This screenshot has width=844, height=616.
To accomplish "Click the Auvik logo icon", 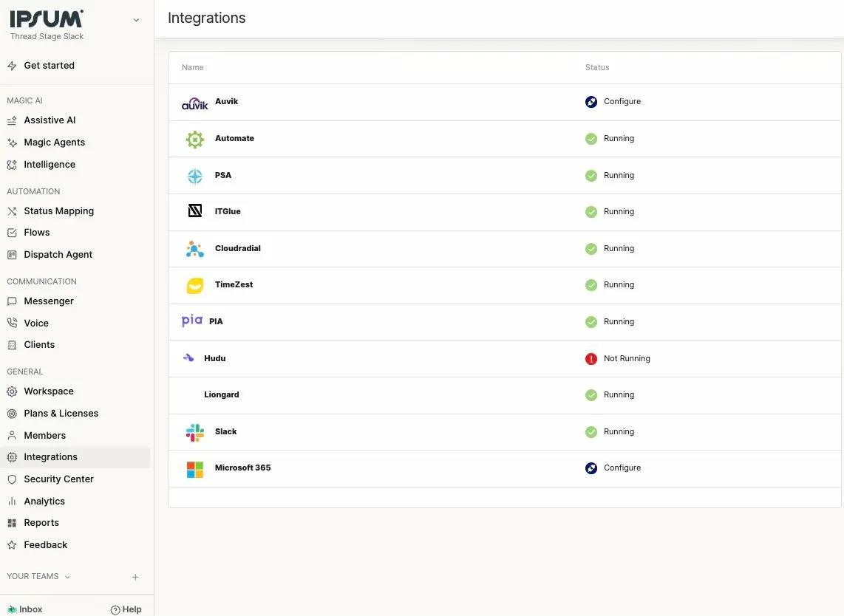I will point(194,103).
